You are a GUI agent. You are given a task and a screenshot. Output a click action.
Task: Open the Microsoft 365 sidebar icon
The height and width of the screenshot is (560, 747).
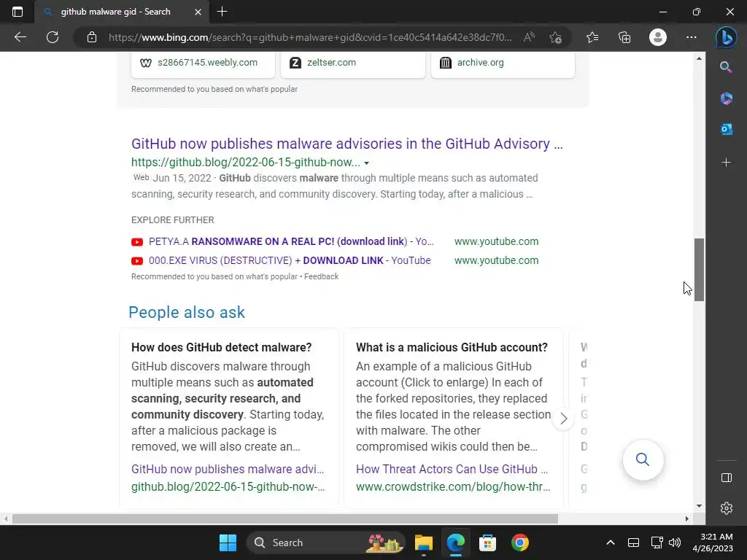point(726,98)
